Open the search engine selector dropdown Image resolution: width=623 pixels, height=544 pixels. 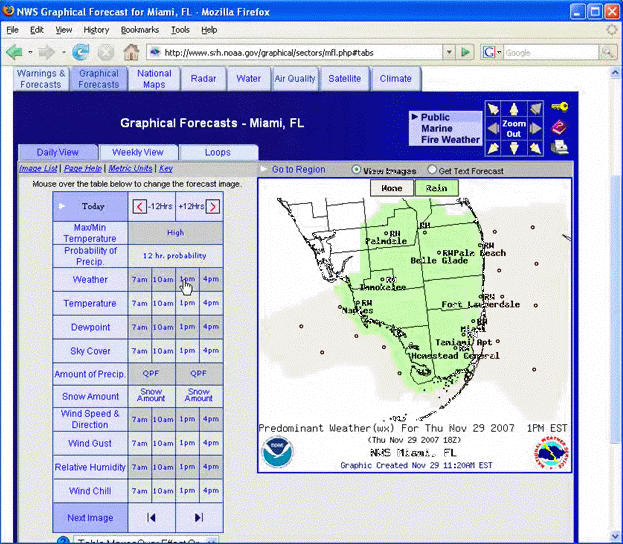[x=499, y=52]
